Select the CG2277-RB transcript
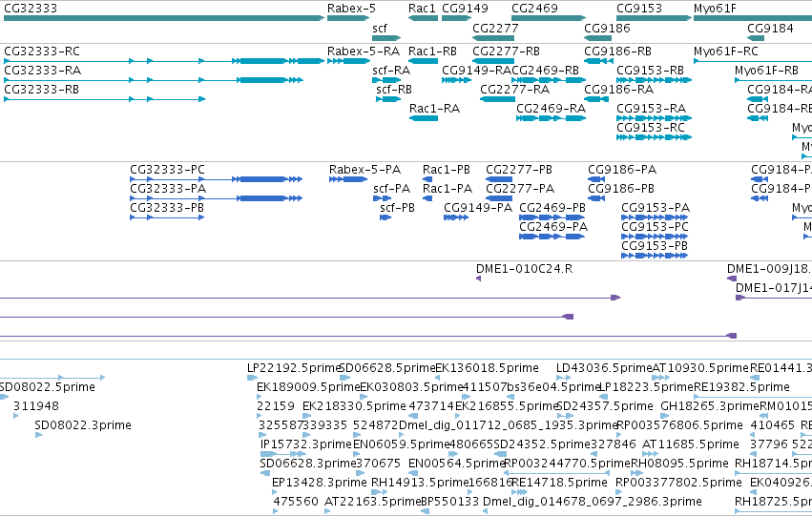This screenshot has width=812, height=516. pos(493,61)
